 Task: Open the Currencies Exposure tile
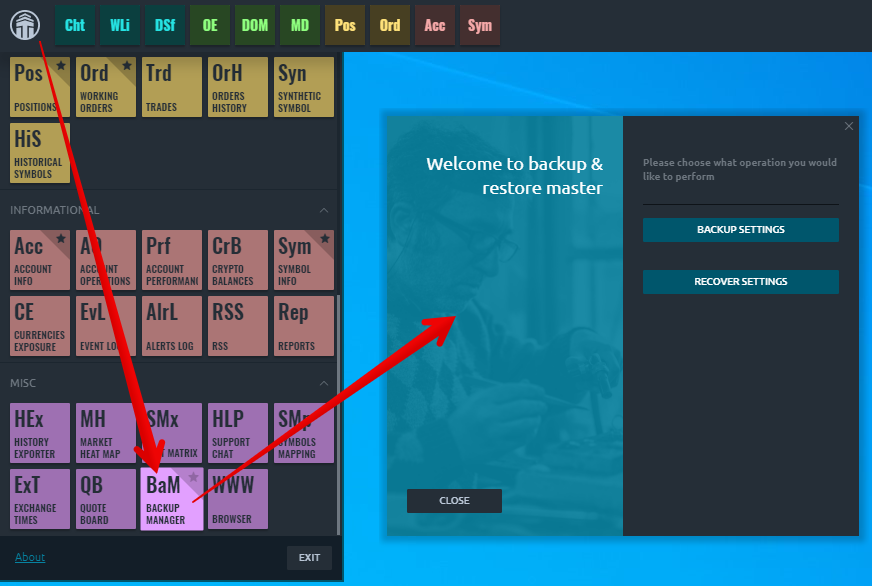click(40, 325)
